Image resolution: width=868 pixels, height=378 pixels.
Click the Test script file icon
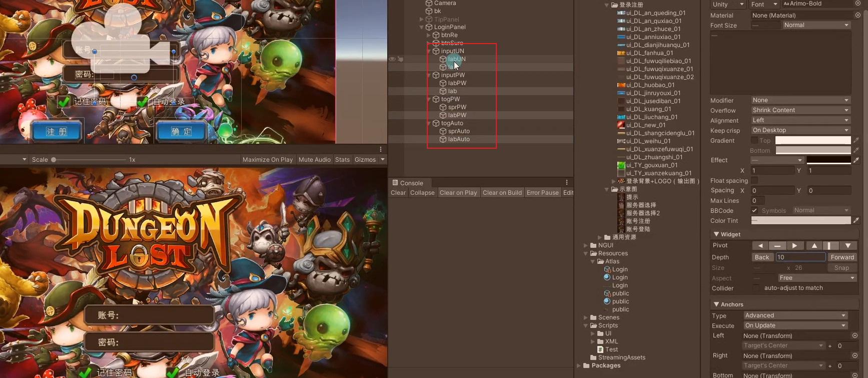[x=600, y=349]
